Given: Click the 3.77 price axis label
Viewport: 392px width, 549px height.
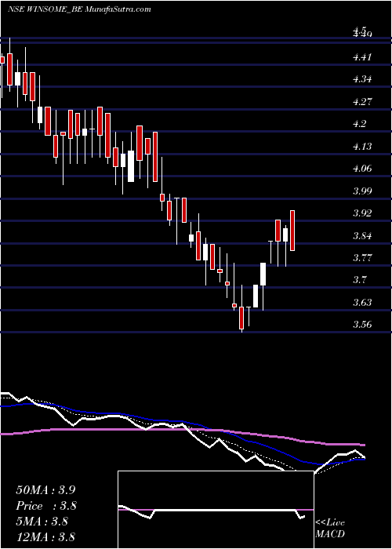Looking at the screenshot, I should [362, 258].
